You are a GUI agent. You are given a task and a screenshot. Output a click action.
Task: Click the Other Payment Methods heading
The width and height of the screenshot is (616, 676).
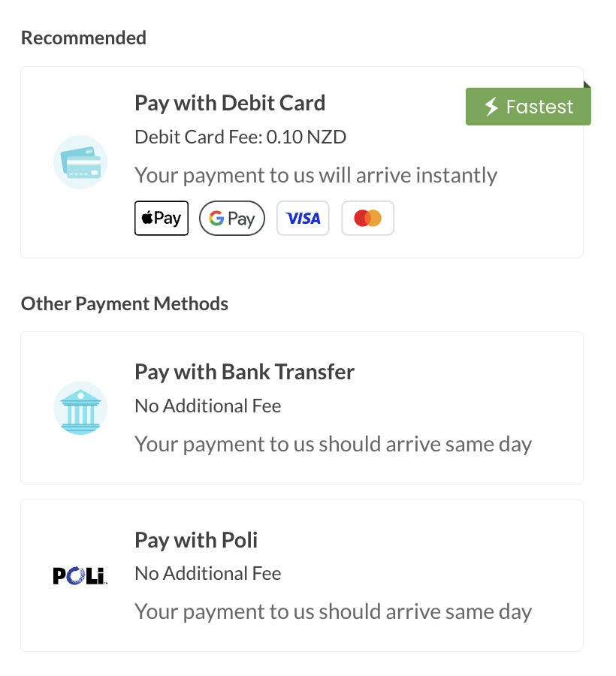(125, 304)
